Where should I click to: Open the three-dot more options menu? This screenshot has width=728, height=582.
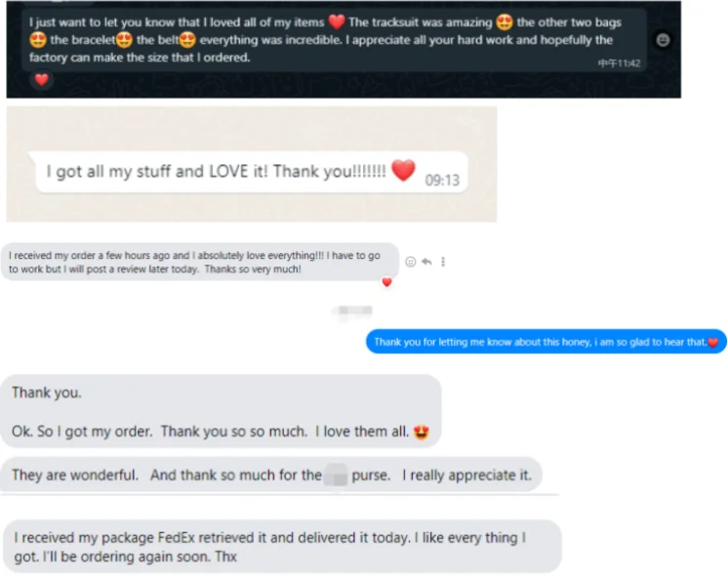pyautogui.click(x=442, y=262)
